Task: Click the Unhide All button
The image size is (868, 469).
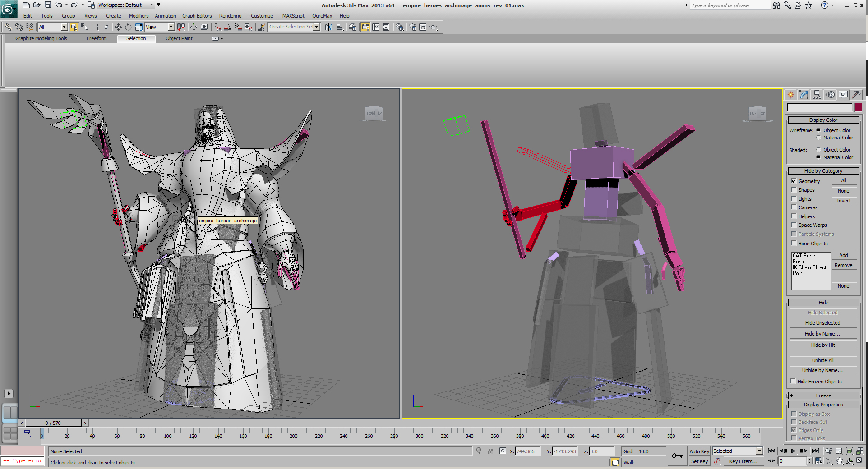Action: [822, 360]
